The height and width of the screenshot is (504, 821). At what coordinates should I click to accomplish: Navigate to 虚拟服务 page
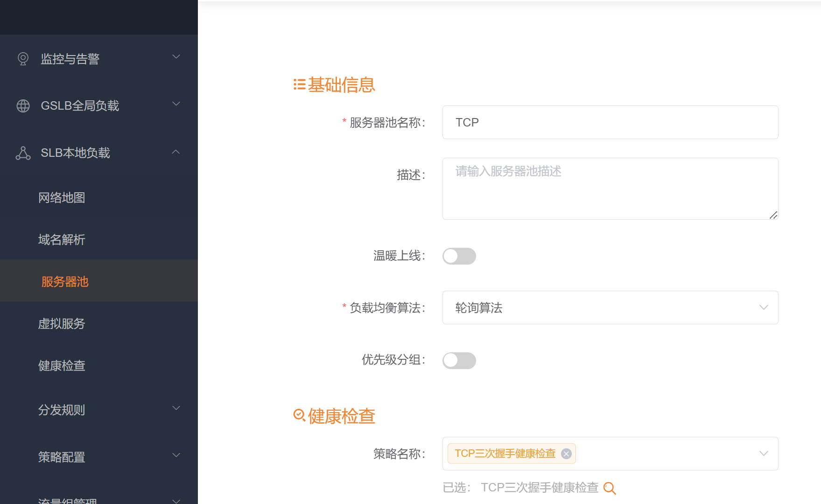pos(62,324)
